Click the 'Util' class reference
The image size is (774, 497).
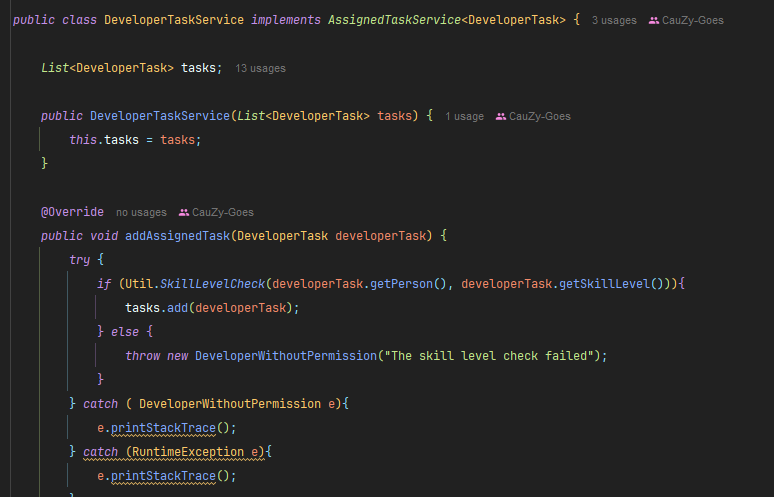coord(139,284)
